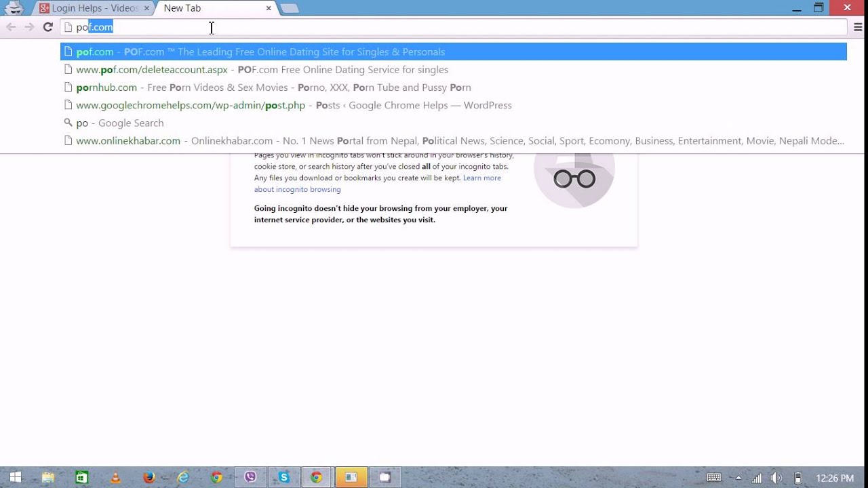Click inside the address bar field
The image size is (868, 488).
454,27
